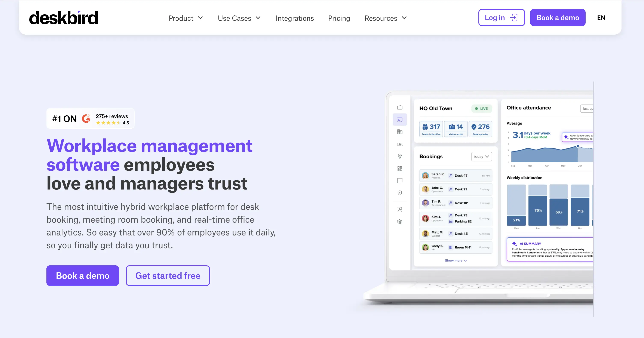The image size is (644, 338).
Task: Click the magic wand icon in sidebar
Action: coord(400,209)
